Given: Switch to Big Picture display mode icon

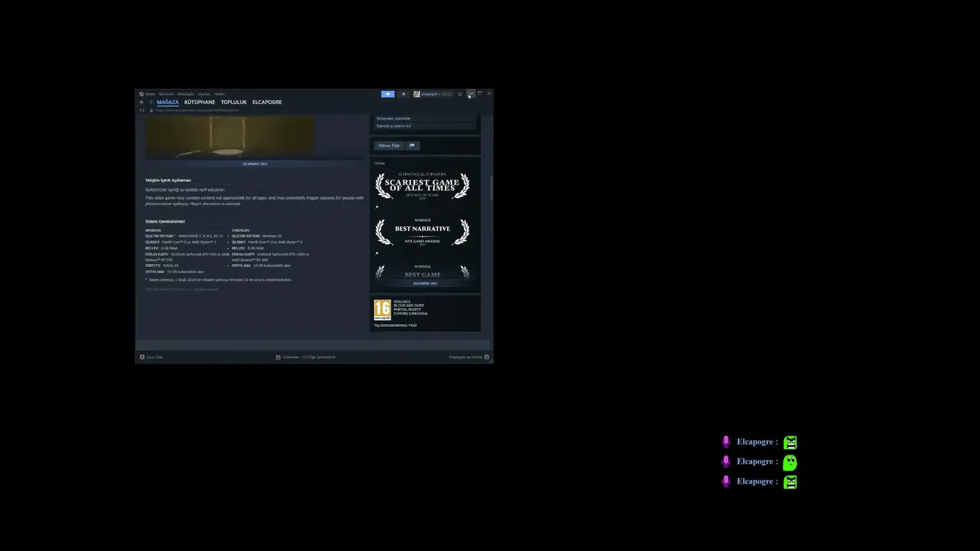Looking at the screenshot, I should 460,94.
